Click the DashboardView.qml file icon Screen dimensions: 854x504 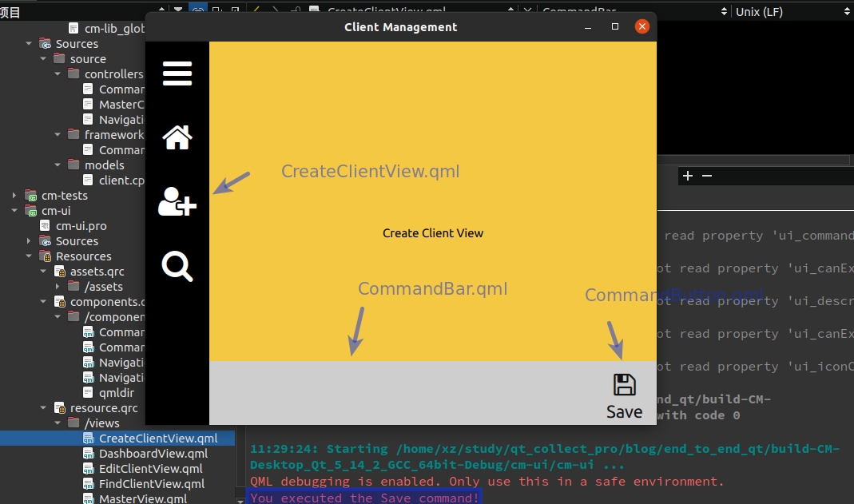88,454
